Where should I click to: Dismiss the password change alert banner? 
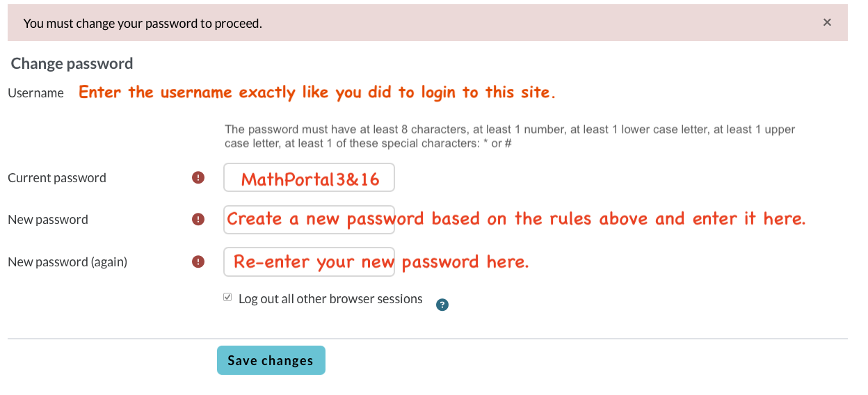coord(827,22)
